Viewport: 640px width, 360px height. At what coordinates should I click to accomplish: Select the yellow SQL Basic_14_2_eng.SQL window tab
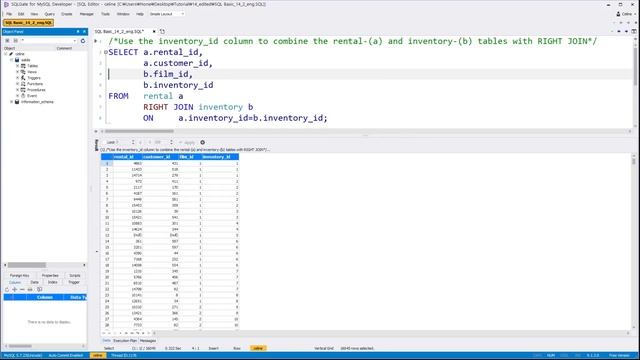click(x=28, y=22)
